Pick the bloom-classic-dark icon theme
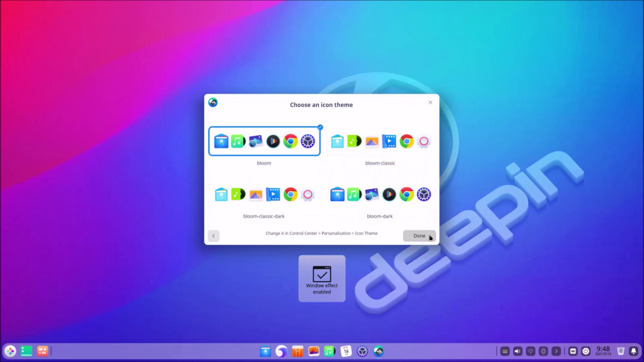This screenshot has height=362, width=644. [264, 194]
